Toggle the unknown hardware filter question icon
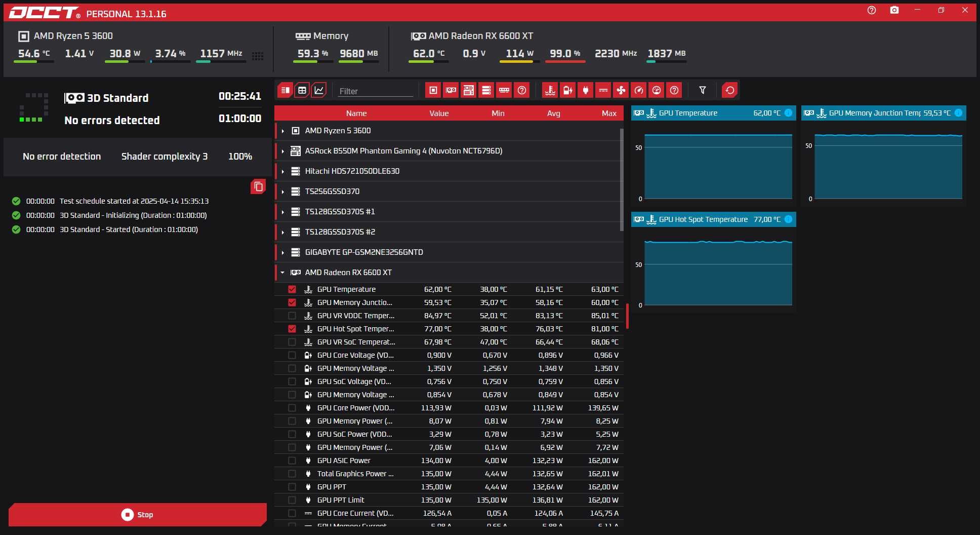Image resolution: width=980 pixels, height=535 pixels. click(522, 90)
